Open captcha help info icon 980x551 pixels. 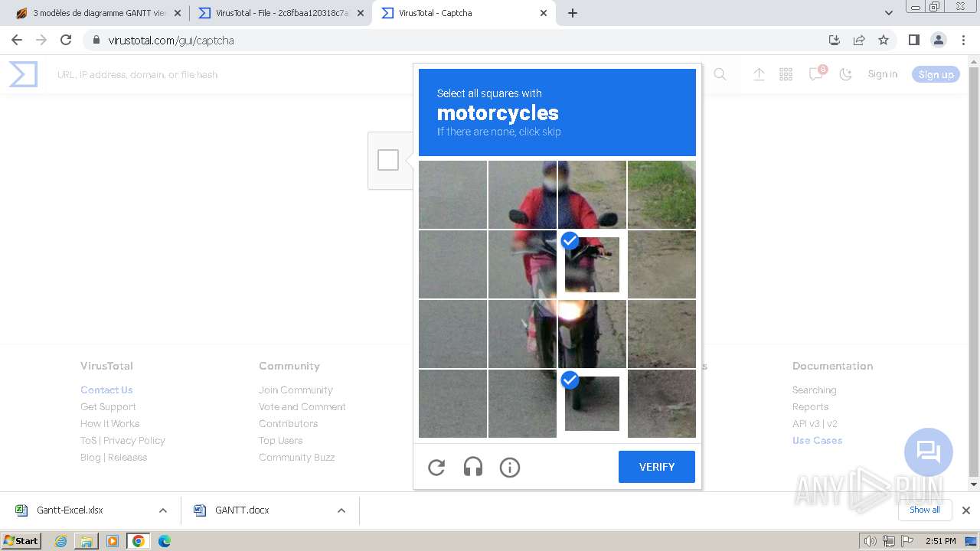pos(510,467)
